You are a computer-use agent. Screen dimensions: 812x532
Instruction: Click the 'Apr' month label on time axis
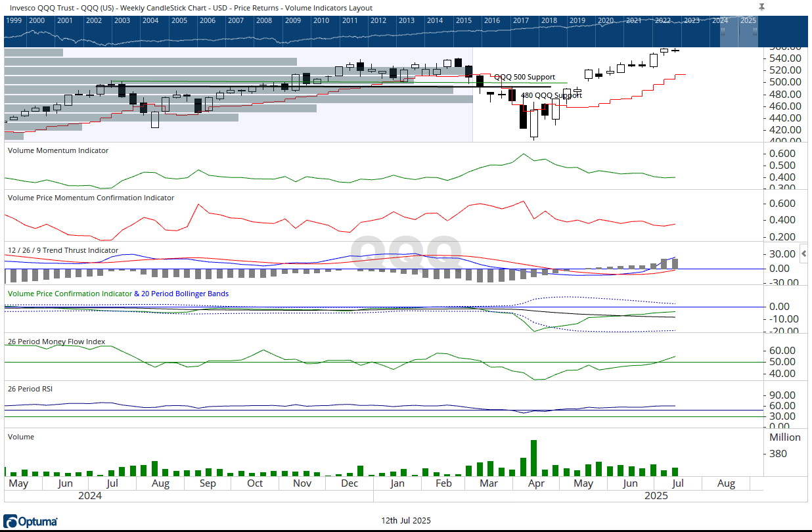click(536, 483)
